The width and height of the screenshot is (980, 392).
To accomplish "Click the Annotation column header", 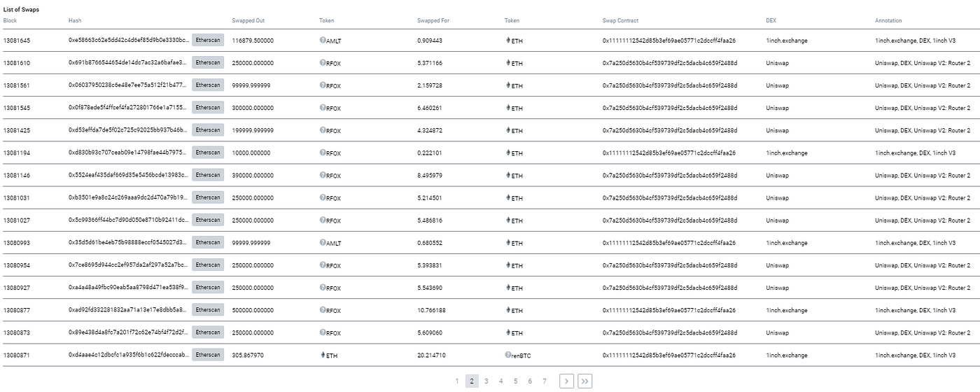I will [889, 21].
